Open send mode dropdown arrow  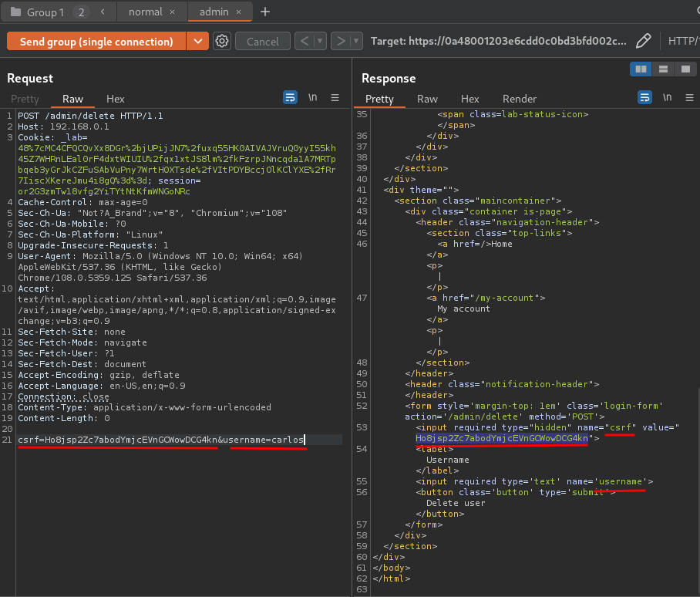198,41
